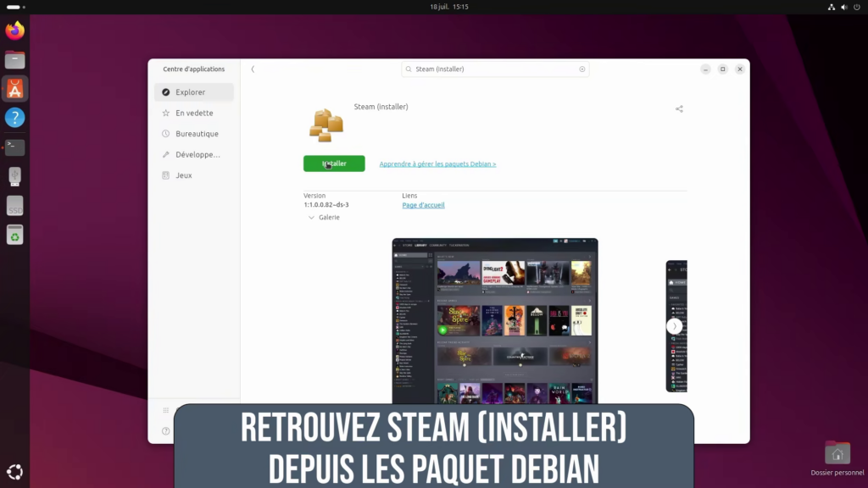Open Apprendre à gérer les paquets Debian link
Viewport: 868px width, 488px height.
(437, 164)
